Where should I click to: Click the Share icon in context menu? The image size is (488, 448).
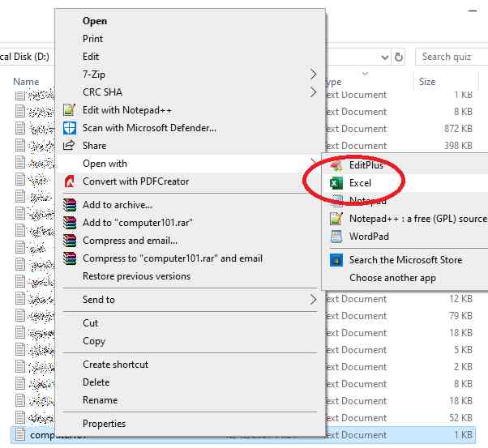pyautogui.click(x=69, y=146)
